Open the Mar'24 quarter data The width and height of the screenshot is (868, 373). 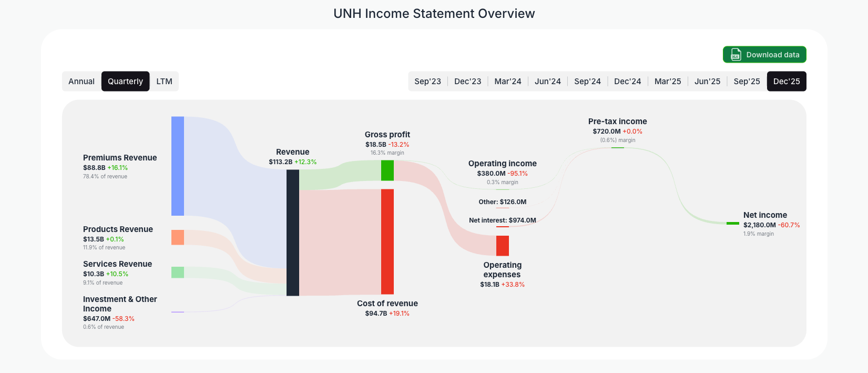coord(508,81)
